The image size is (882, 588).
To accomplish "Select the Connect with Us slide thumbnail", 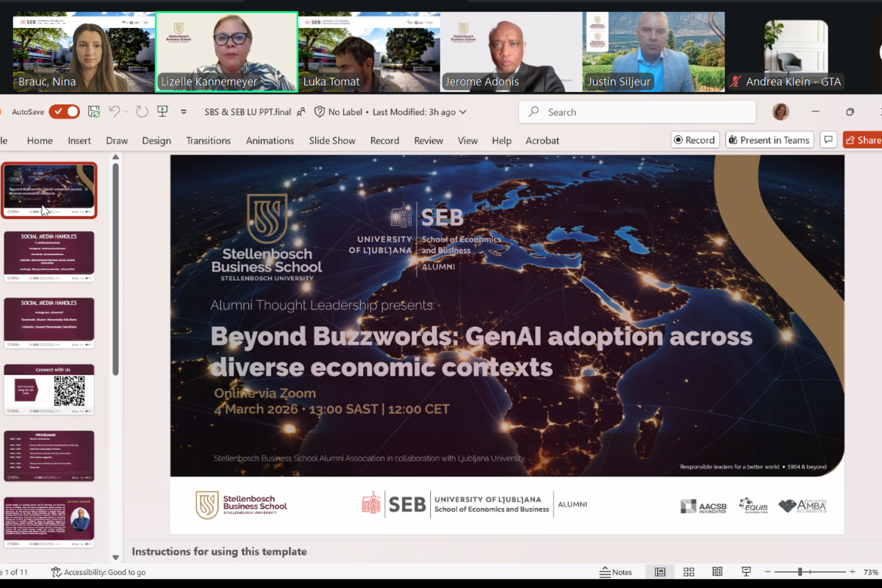I will 49,389.
